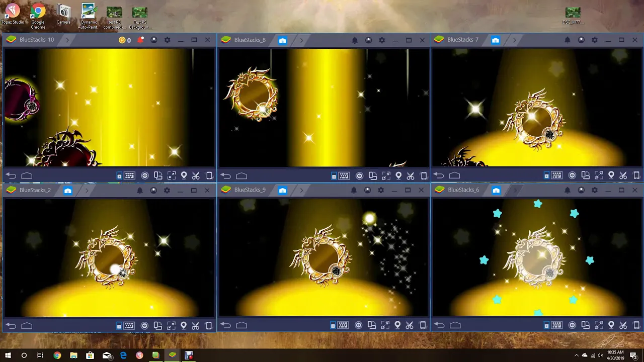Image resolution: width=644 pixels, height=362 pixels.
Task: Open settings gear in BlueStacks_8 window
Action: click(x=382, y=40)
